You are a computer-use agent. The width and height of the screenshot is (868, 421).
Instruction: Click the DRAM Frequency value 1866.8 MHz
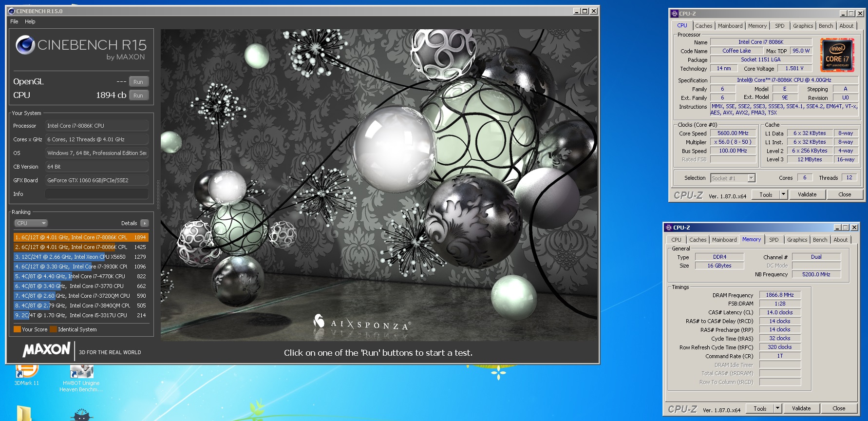click(779, 295)
